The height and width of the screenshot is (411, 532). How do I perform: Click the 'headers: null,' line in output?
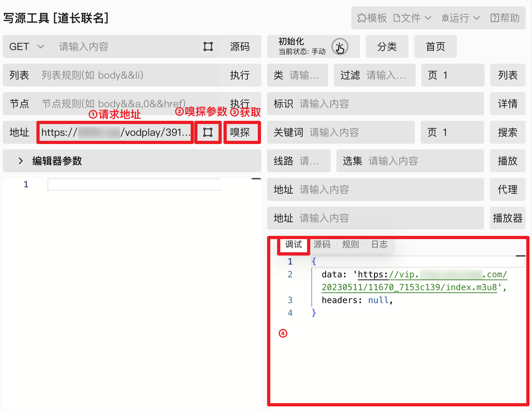357,300
